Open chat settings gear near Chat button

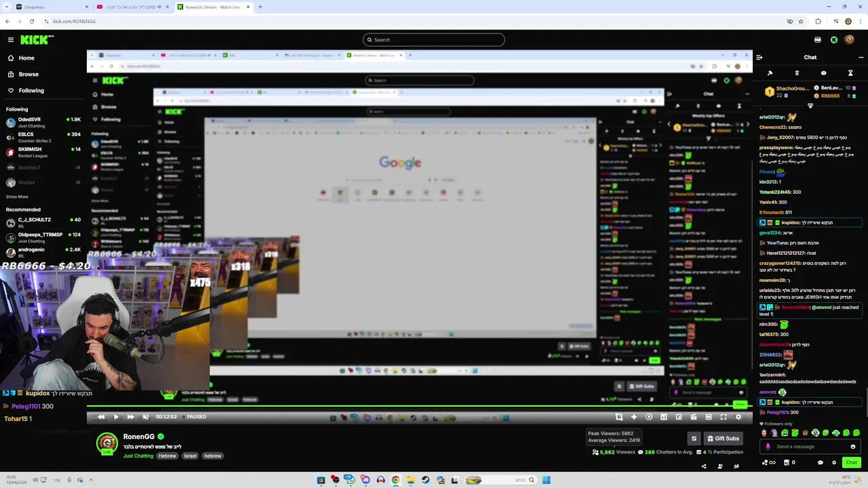[x=834, y=463]
